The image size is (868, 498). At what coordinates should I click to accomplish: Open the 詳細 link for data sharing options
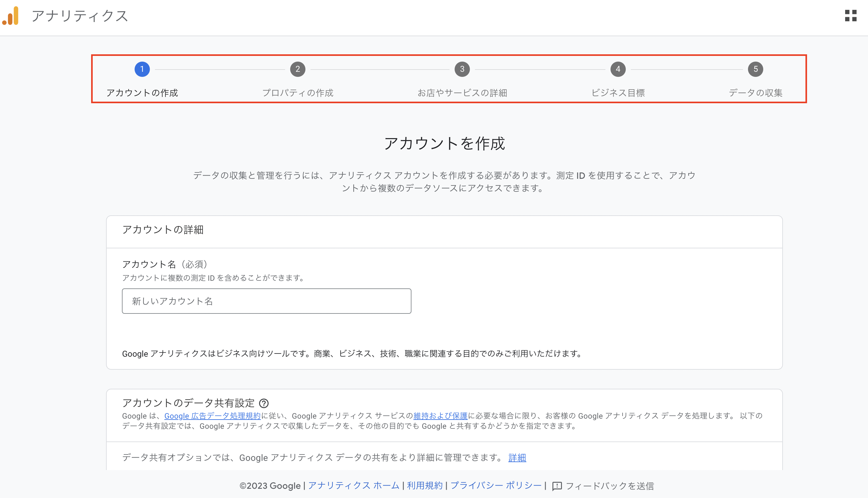(517, 457)
